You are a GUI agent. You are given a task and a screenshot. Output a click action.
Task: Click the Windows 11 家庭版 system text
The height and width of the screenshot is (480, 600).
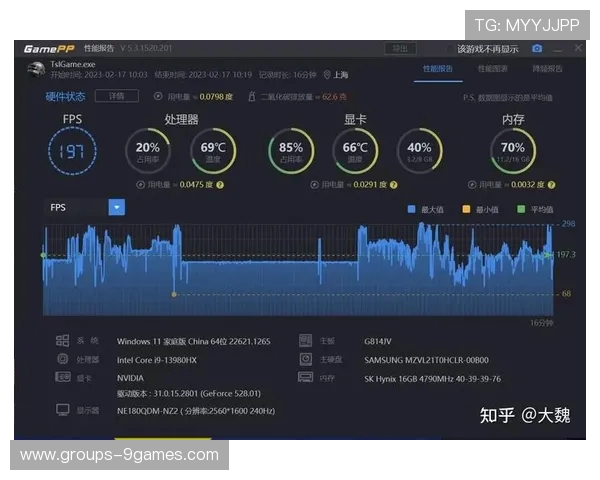[194, 341]
